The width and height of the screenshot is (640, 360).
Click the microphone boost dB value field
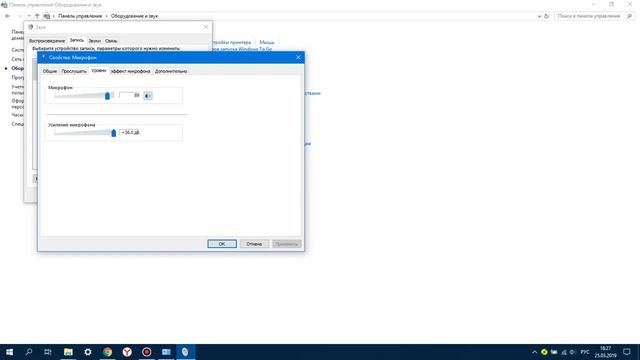[x=130, y=132]
